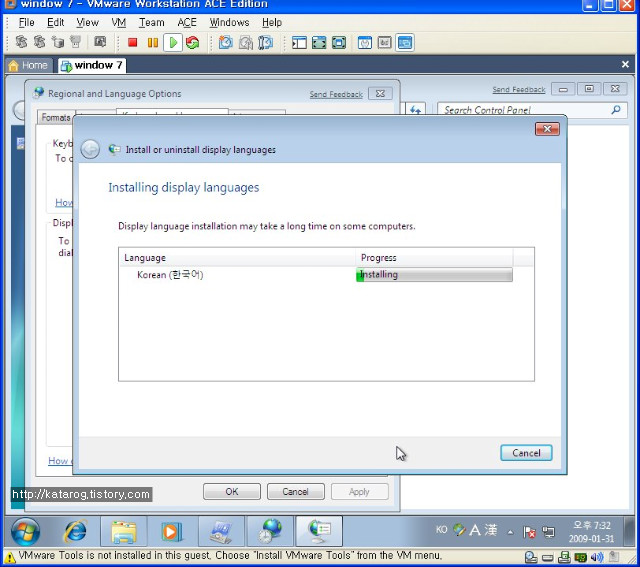Expand the hidden tray icons arrow
This screenshot has height=567, width=640.
[x=510, y=532]
